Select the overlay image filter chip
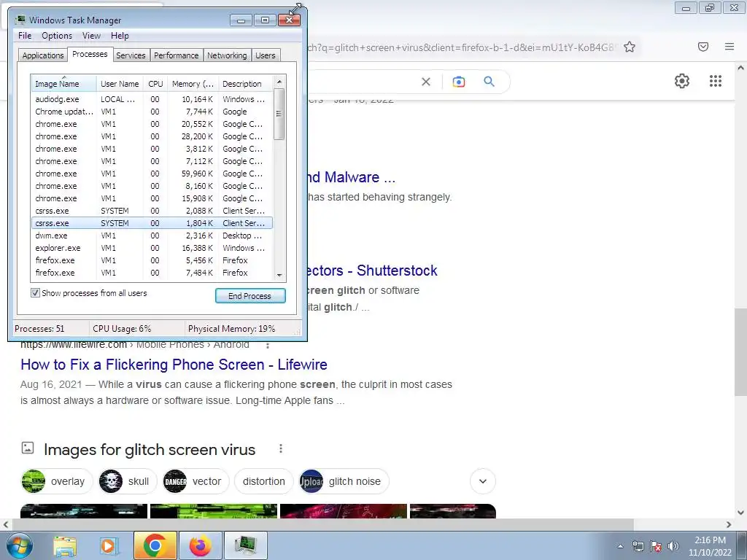The width and height of the screenshot is (747, 560). (57, 481)
